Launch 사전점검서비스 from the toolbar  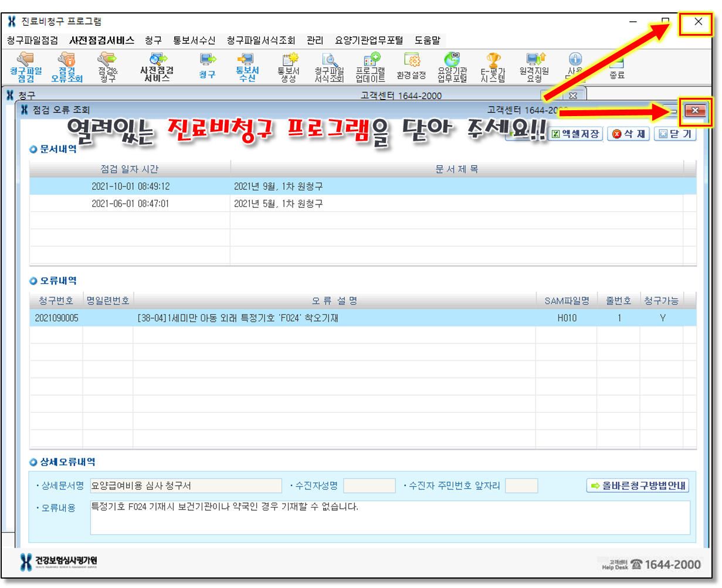coord(158,67)
